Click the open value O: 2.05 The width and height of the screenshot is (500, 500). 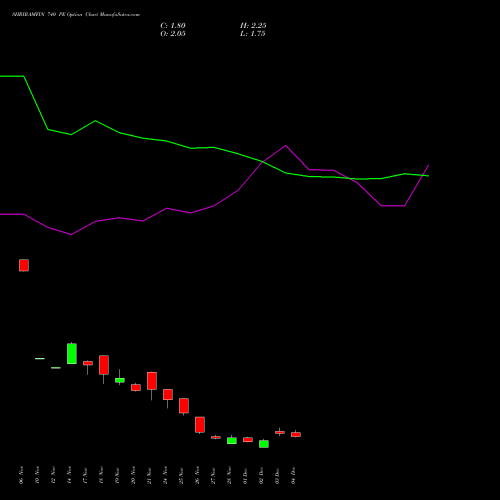(173, 34)
